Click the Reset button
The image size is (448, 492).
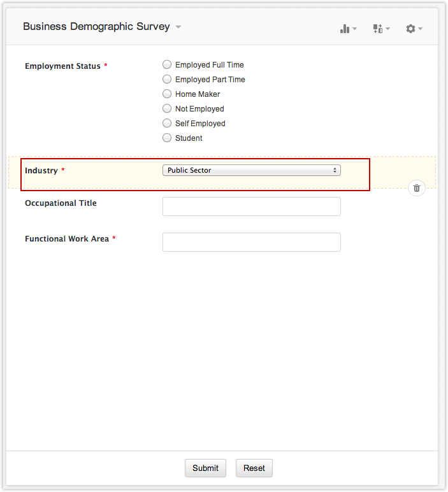pos(254,468)
